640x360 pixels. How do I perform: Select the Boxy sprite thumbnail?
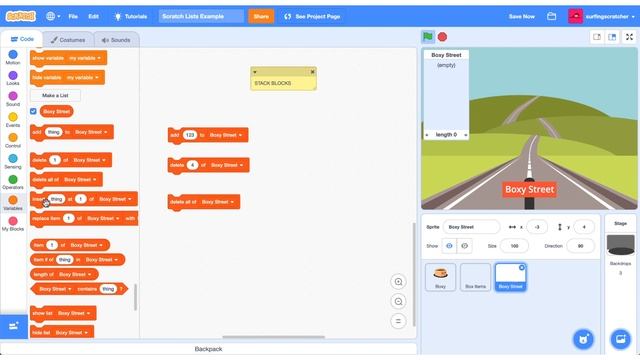click(x=440, y=277)
